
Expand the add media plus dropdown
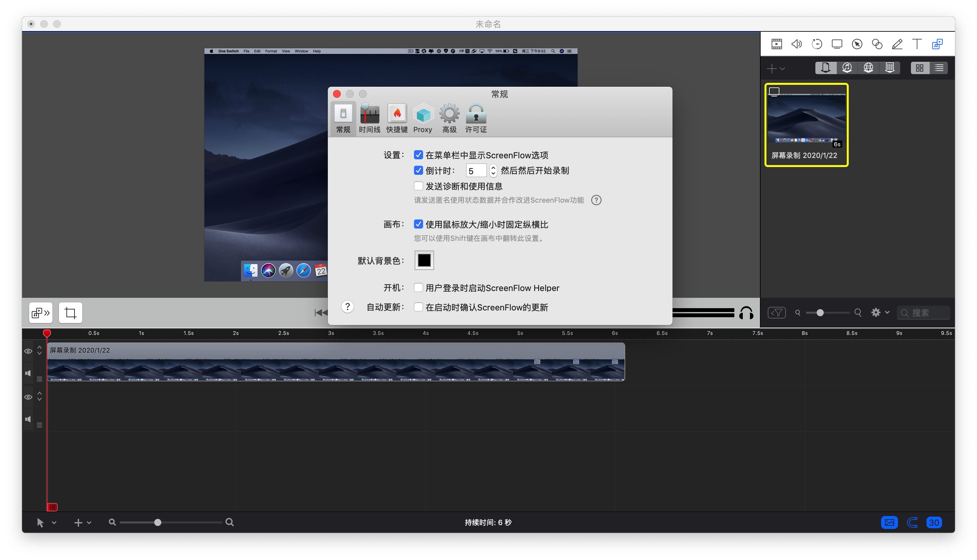click(x=776, y=69)
